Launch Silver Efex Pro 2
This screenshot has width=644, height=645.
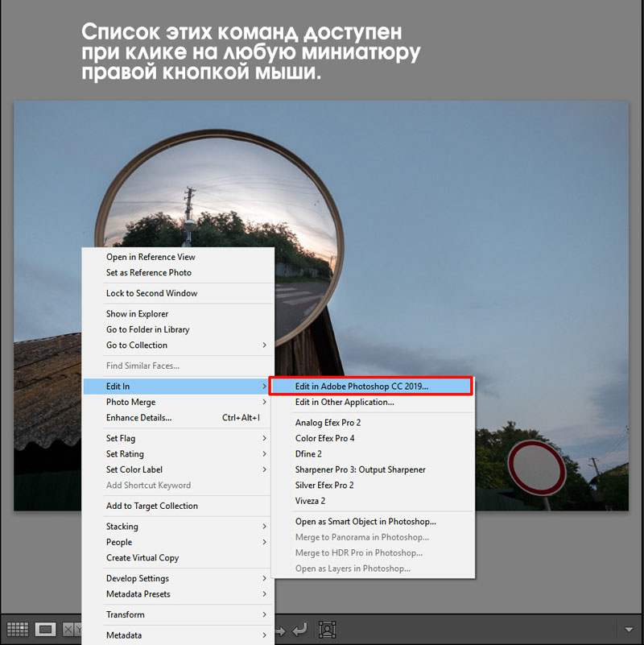coord(373,485)
